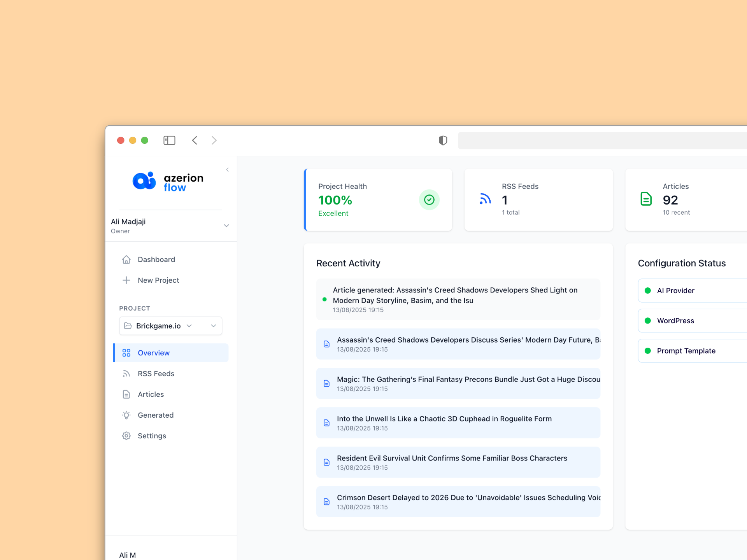
Task: Click green dot on Article generated entry
Action: pyautogui.click(x=324, y=299)
